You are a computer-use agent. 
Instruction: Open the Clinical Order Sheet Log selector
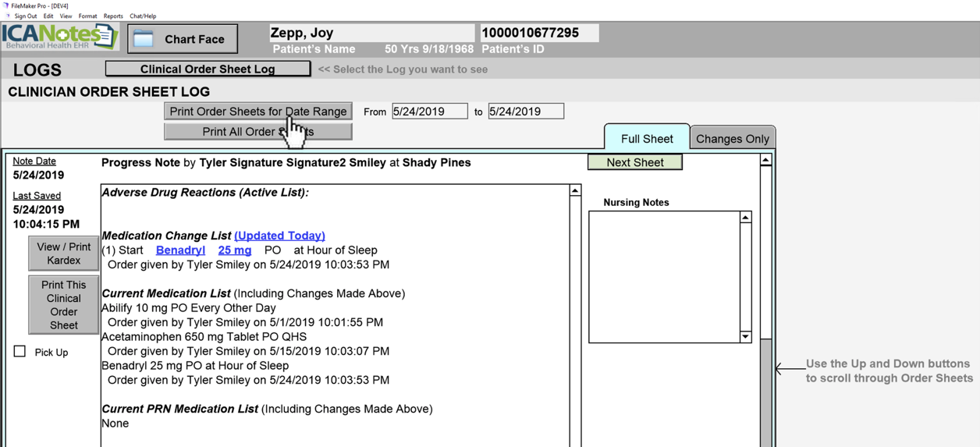208,69
